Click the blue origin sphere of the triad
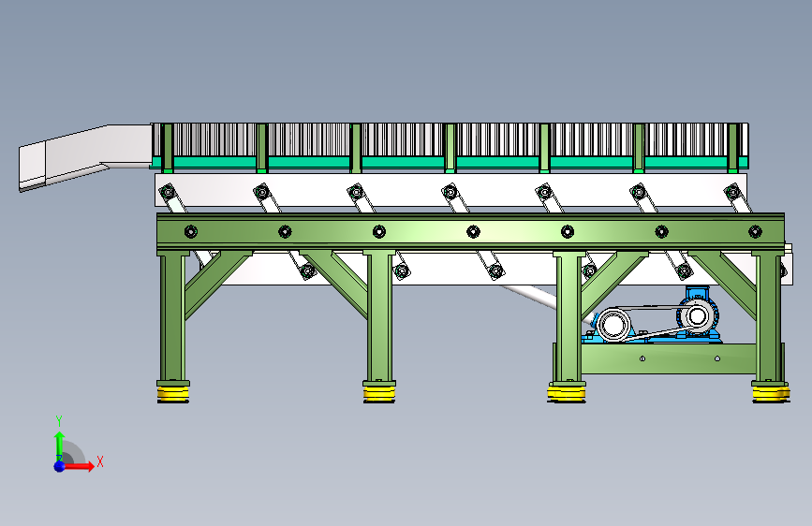812x526 pixels. pyautogui.click(x=60, y=466)
